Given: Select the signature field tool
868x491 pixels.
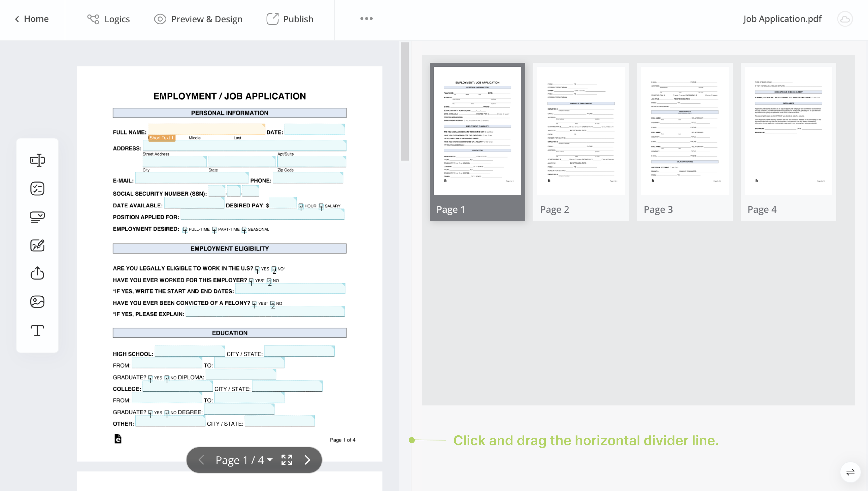Looking at the screenshot, I should 37,245.
